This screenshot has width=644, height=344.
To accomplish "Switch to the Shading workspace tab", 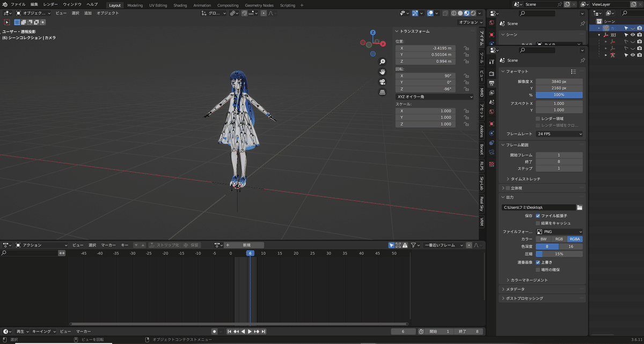I will pyautogui.click(x=180, y=5).
